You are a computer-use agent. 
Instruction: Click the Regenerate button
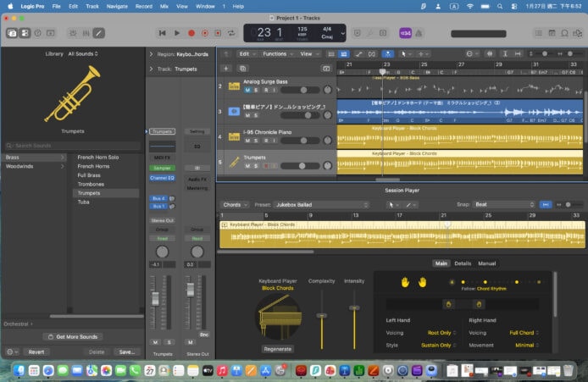click(277, 348)
